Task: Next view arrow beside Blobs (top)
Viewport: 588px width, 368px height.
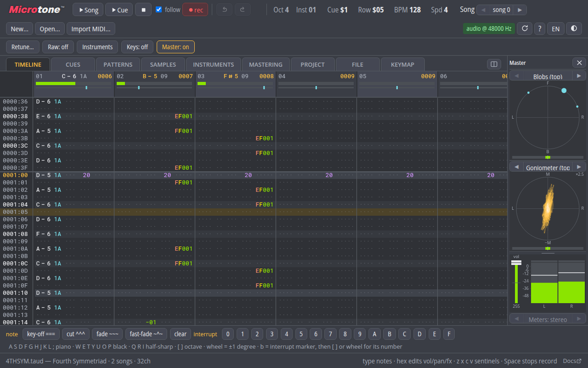Action: pos(579,76)
